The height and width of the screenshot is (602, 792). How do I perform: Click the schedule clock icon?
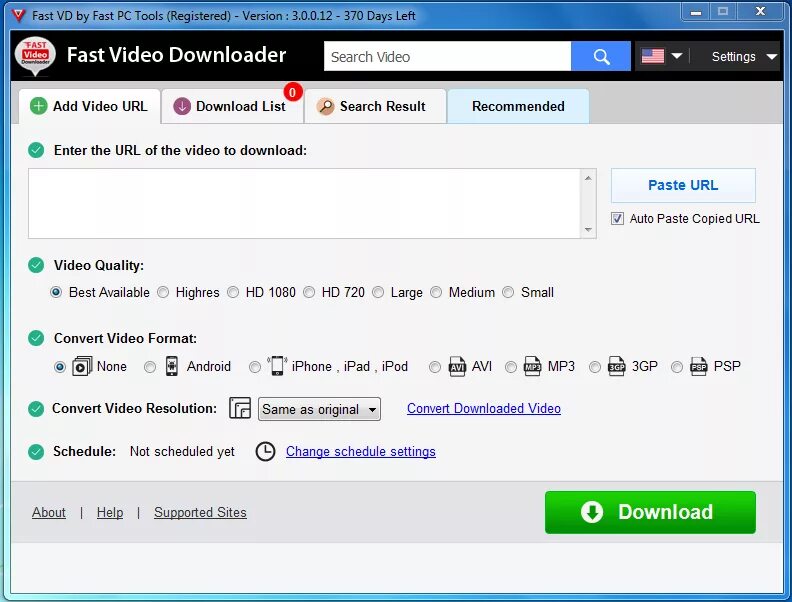265,452
